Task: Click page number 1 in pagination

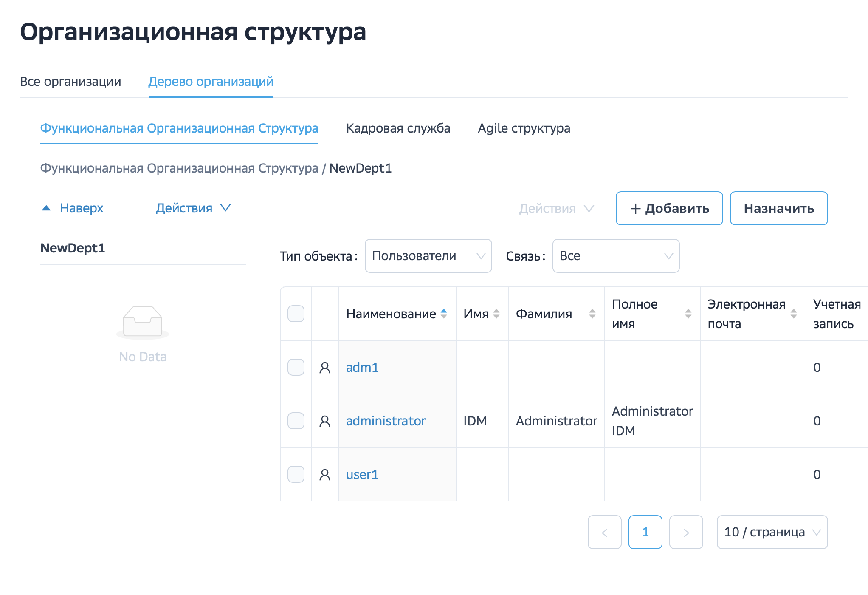Action: tap(645, 532)
